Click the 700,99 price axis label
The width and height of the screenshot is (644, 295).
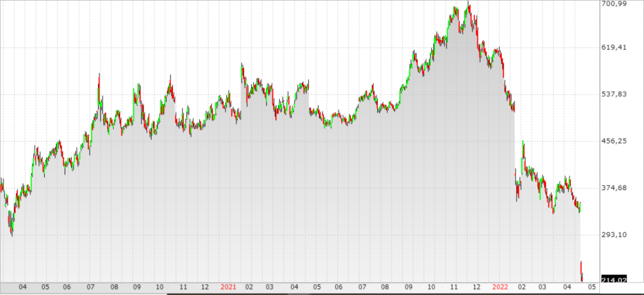[614, 4]
